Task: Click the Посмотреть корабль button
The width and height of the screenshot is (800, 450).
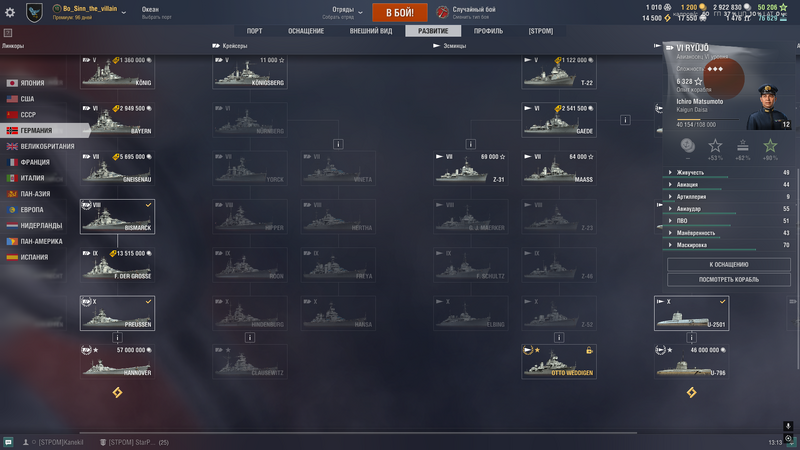Action: (729, 280)
